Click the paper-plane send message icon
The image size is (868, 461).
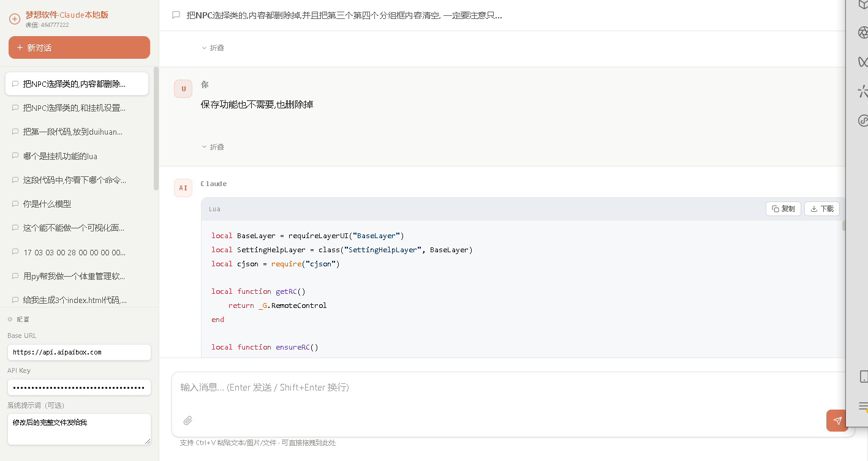[x=837, y=421]
